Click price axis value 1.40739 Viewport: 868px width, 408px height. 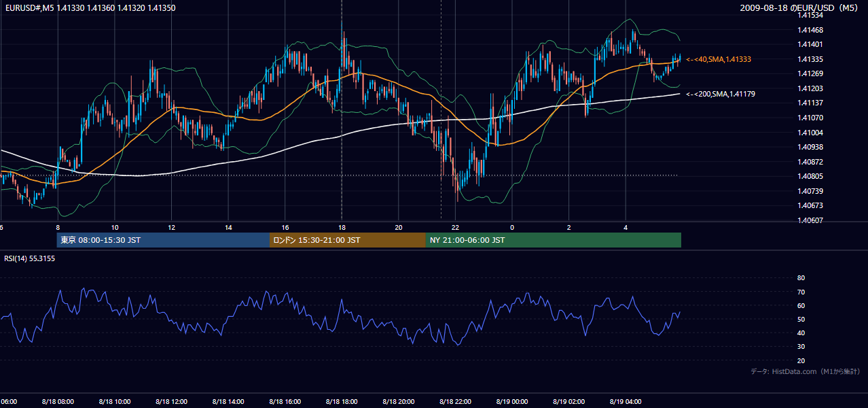[x=810, y=191]
